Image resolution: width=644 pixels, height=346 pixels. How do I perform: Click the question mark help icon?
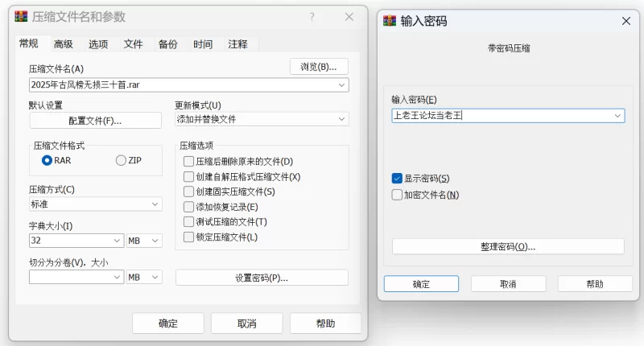[312, 17]
